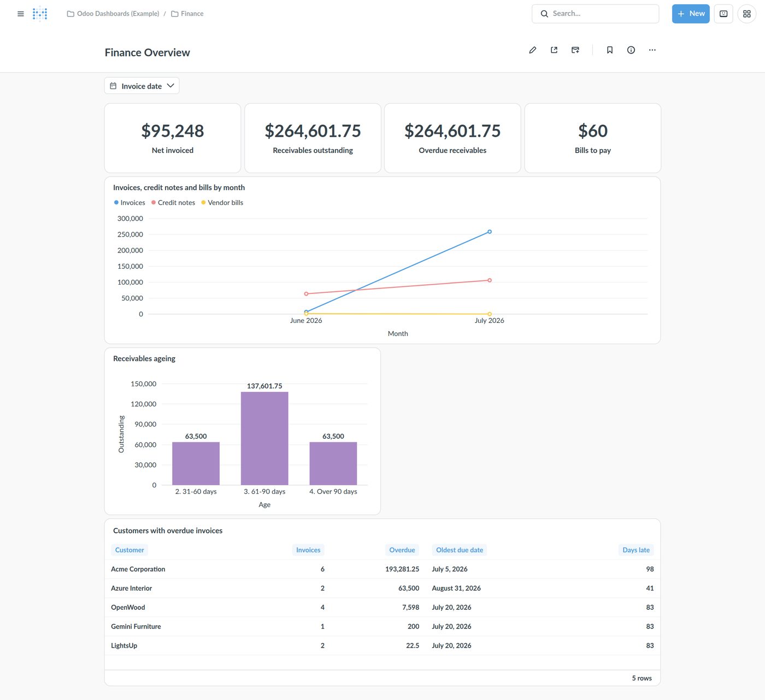Sort table by Invoices column header
The width and height of the screenshot is (765, 700).
point(308,550)
